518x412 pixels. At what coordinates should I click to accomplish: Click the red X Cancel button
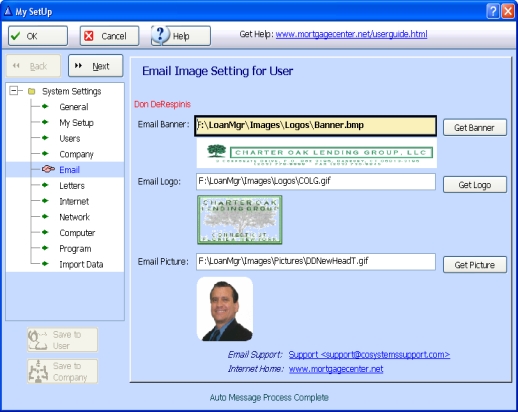tap(109, 36)
